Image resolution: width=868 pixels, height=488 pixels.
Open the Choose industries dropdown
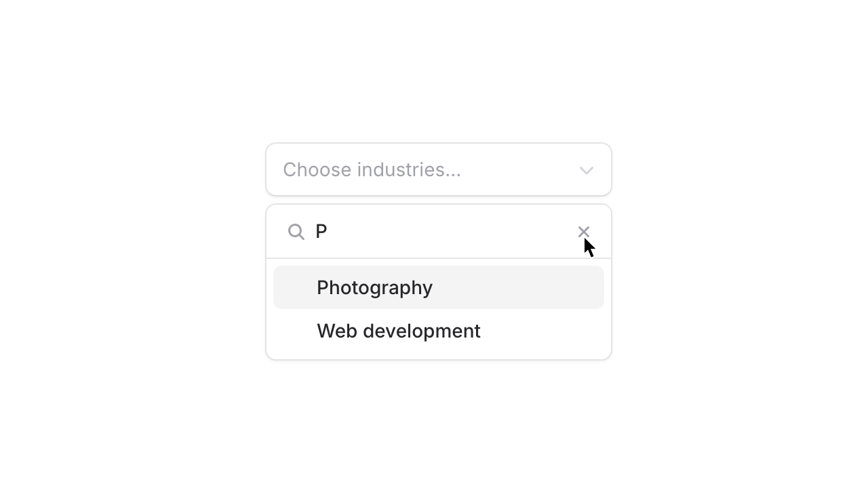coord(439,169)
